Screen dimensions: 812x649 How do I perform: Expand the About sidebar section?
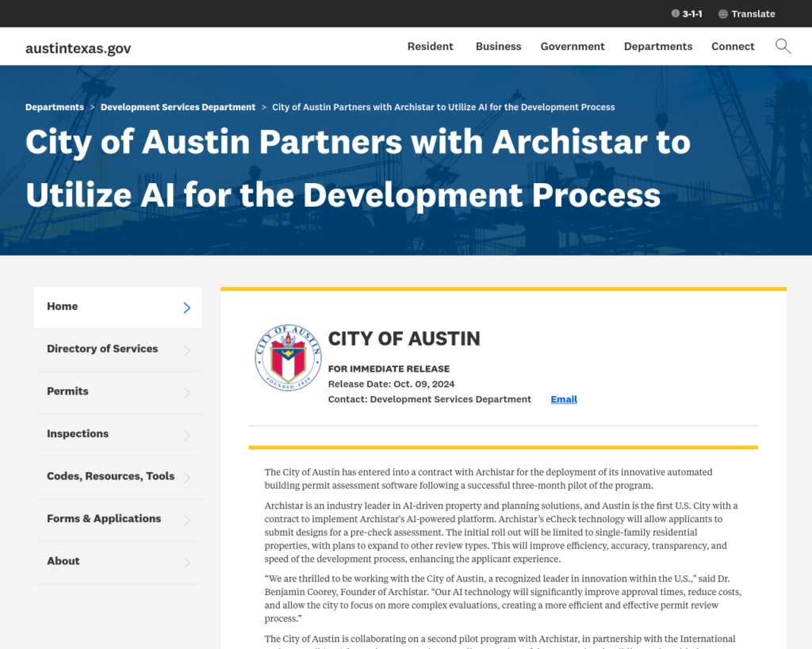point(117,562)
